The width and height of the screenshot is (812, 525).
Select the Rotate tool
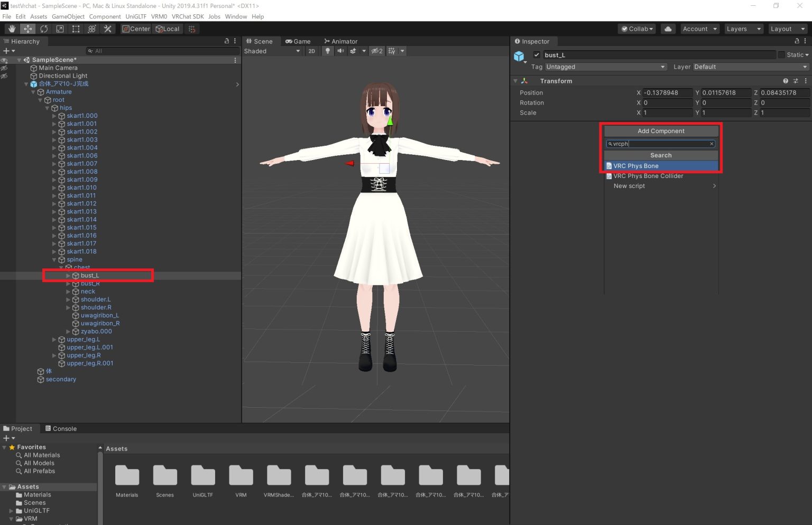click(44, 29)
